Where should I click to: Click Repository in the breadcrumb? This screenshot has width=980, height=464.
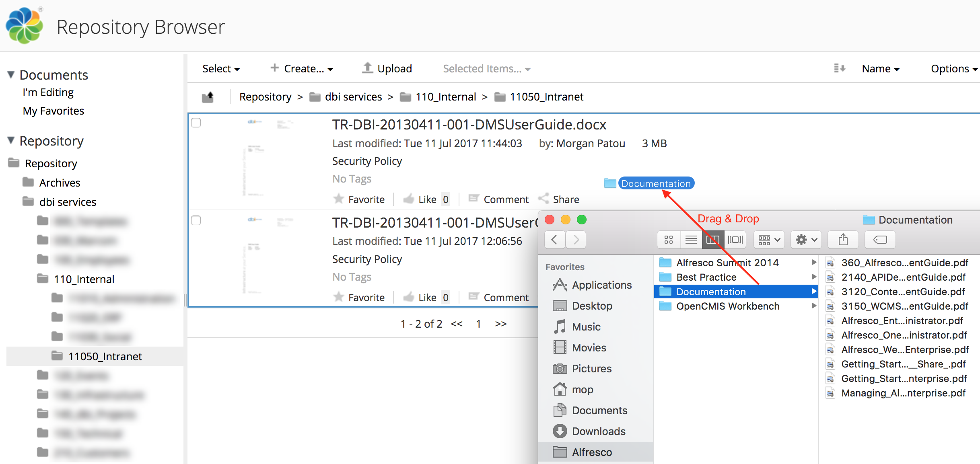pos(265,97)
